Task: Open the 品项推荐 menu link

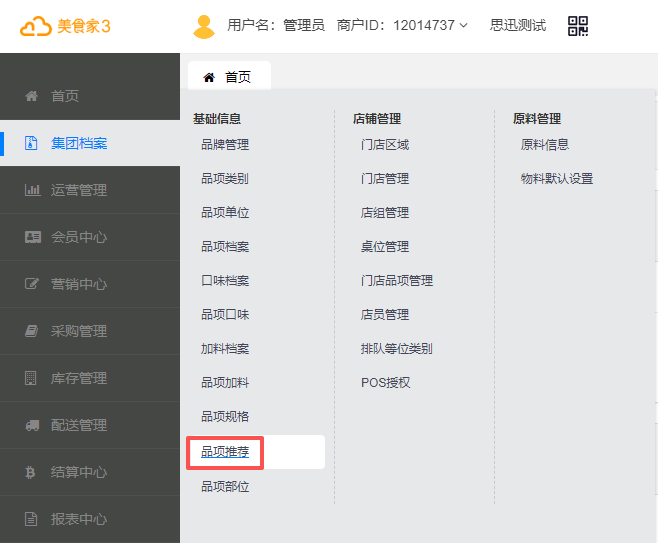Action: (x=225, y=452)
